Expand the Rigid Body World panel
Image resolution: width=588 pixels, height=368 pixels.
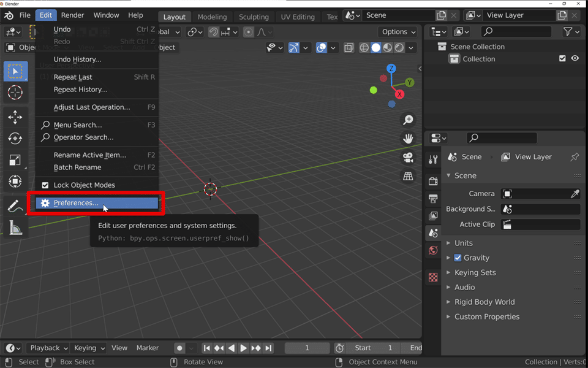click(484, 302)
